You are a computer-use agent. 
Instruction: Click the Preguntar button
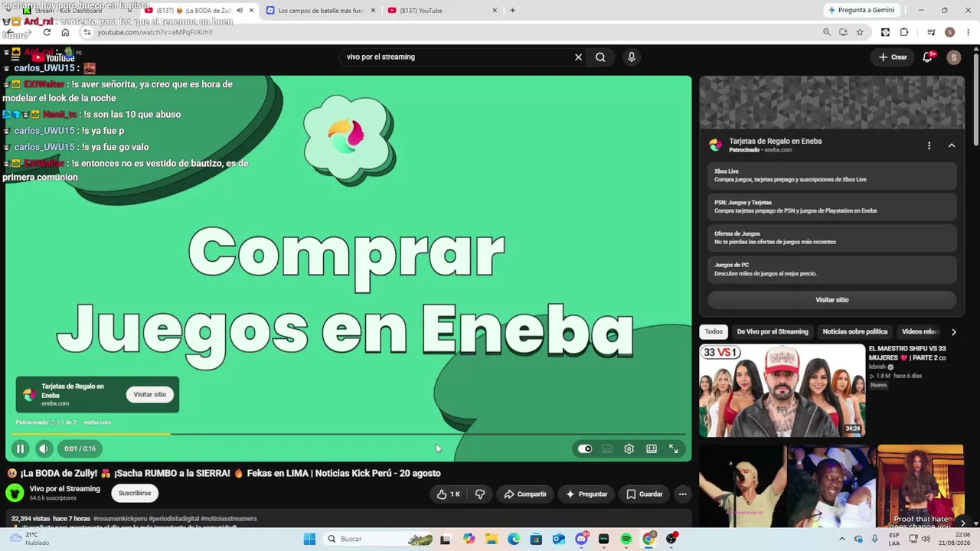586,494
